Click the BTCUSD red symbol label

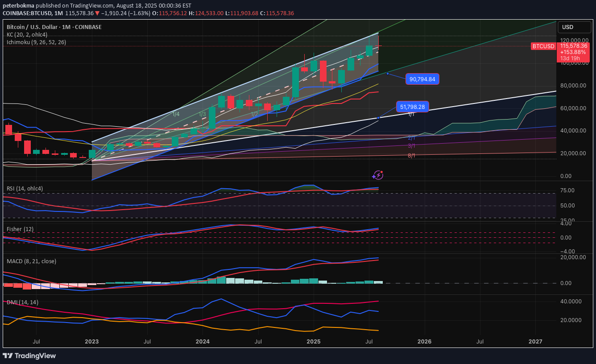click(543, 46)
